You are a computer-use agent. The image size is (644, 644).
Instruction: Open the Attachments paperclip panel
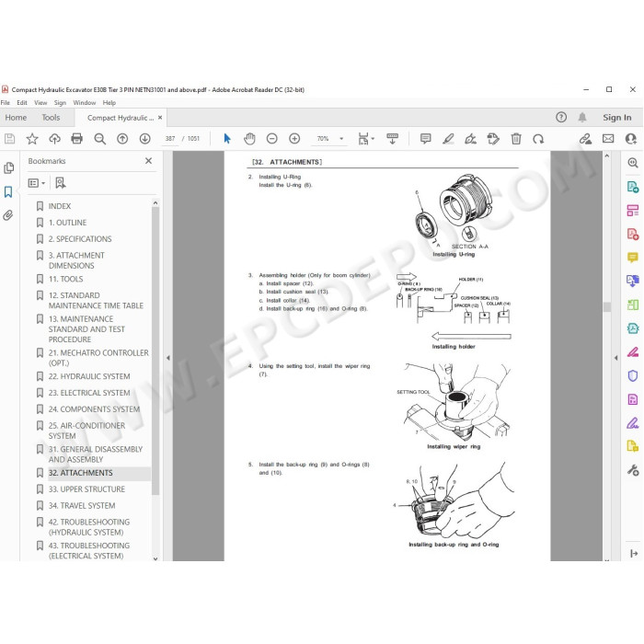8,215
